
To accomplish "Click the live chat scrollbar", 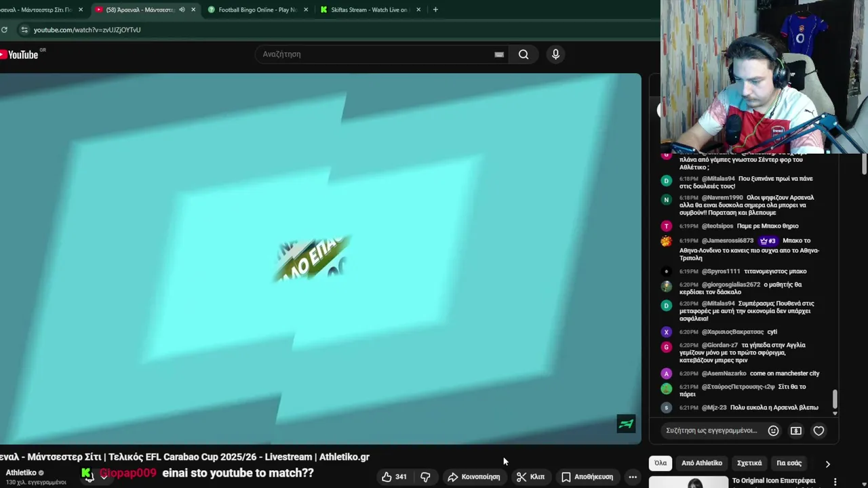I will click(x=835, y=399).
